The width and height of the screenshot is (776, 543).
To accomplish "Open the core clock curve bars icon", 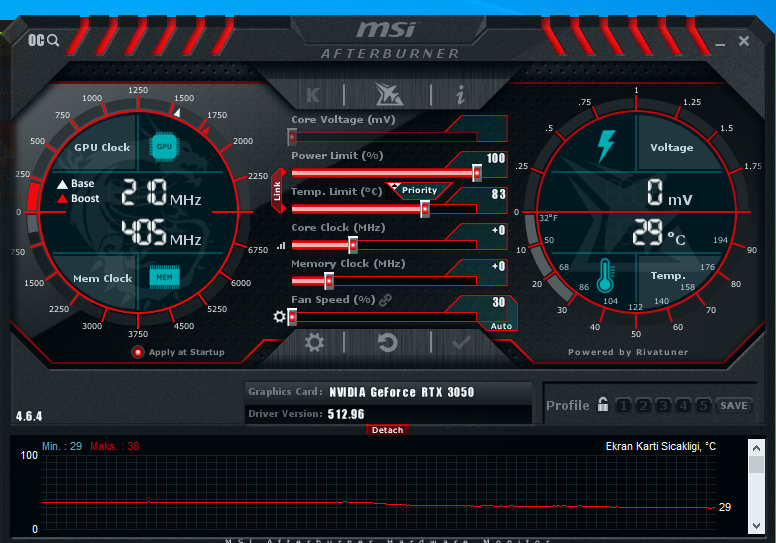I will coord(281,245).
